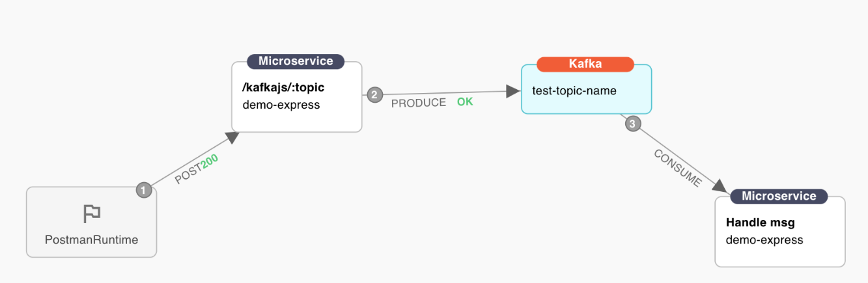The image size is (868, 283).
Task: Click the POST edge label
Action: tap(188, 172)
